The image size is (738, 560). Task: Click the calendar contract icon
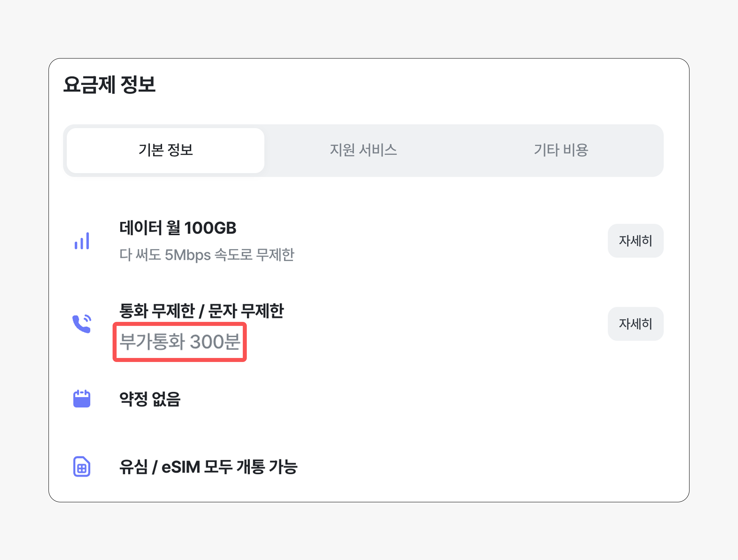pyautogui.click(x=82, y=398)
